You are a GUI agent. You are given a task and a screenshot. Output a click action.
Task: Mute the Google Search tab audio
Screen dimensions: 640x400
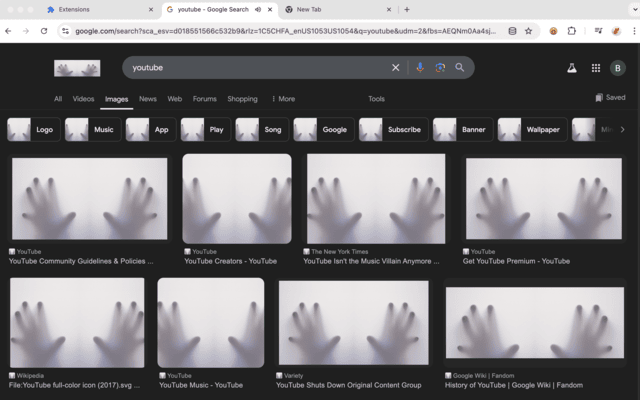click(x=258, y=9)
